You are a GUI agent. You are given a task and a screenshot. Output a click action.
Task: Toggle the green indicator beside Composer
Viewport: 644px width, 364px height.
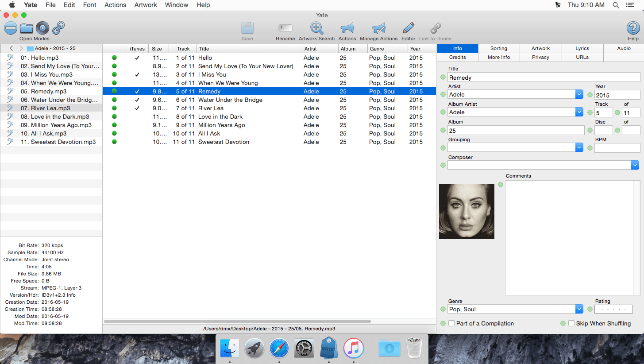[443, 165]
